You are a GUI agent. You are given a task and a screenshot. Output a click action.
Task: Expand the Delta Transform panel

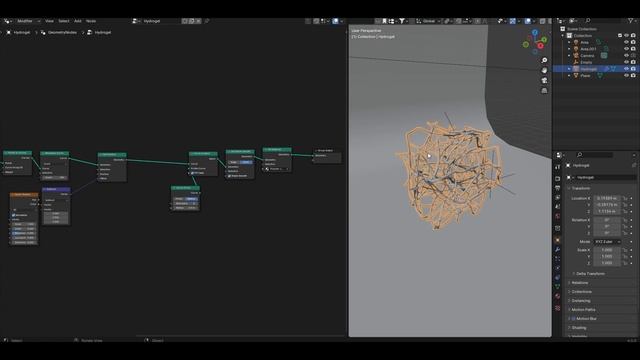[x=590, y=273]
